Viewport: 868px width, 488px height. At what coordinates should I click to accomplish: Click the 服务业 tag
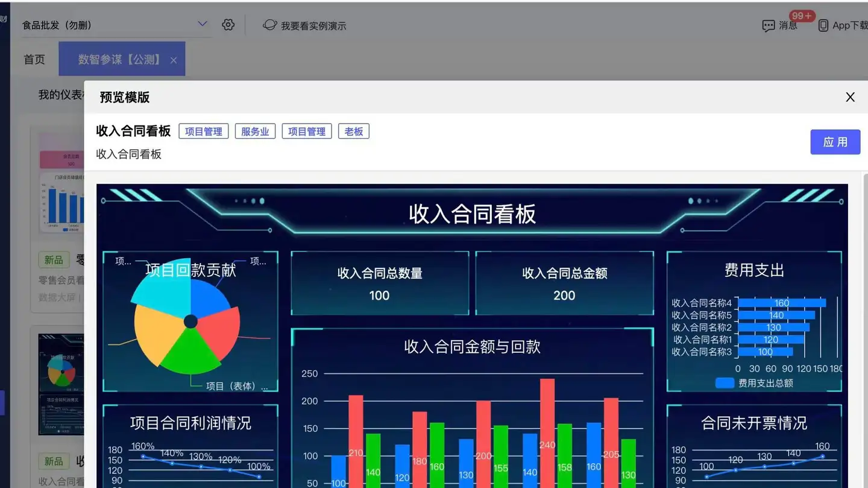click(x=255, y=132)
